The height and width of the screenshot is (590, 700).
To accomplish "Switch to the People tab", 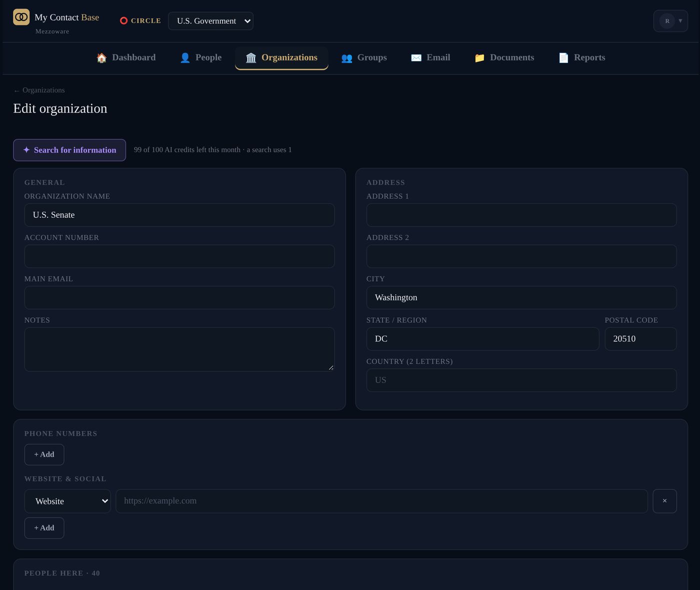I will [200, 58].
